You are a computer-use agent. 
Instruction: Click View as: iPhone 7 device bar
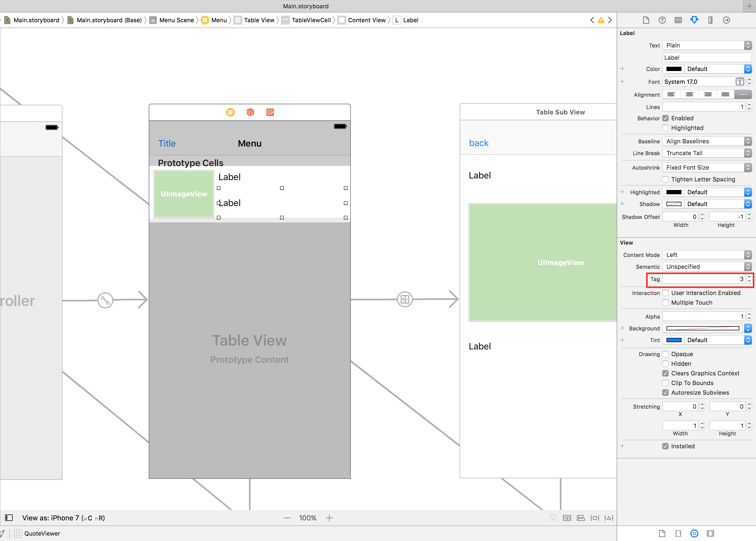pos(63,518)
